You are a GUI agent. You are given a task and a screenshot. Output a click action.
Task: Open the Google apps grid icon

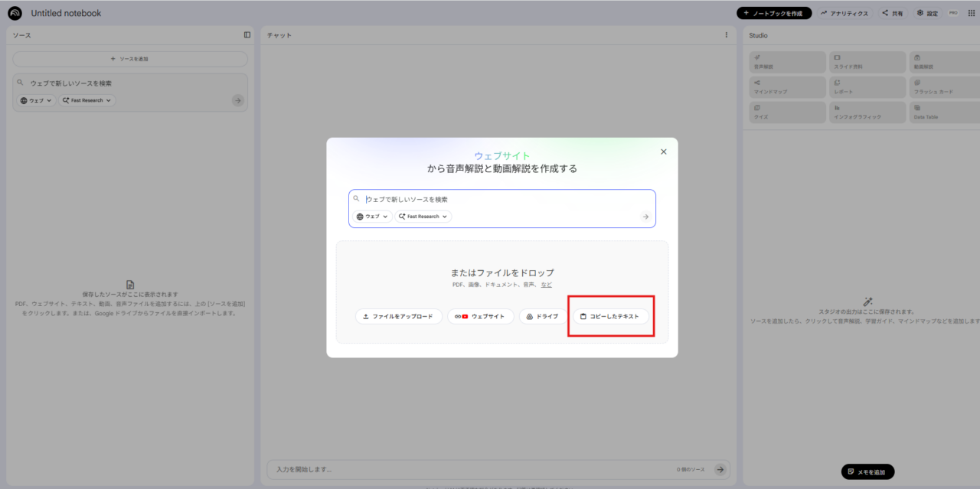click(971, 13)
